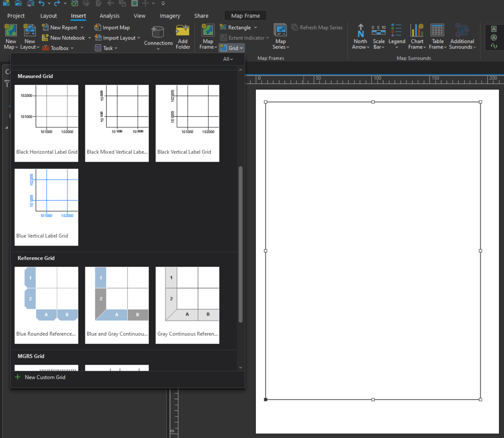Open the Analysis ribbon tab
This screenshot has height=438, width=504.
pyautogui.click(x=109, y=16)
